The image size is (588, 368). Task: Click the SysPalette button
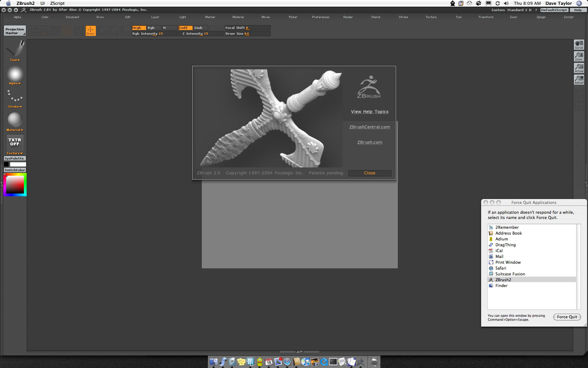tap(15, 159)
